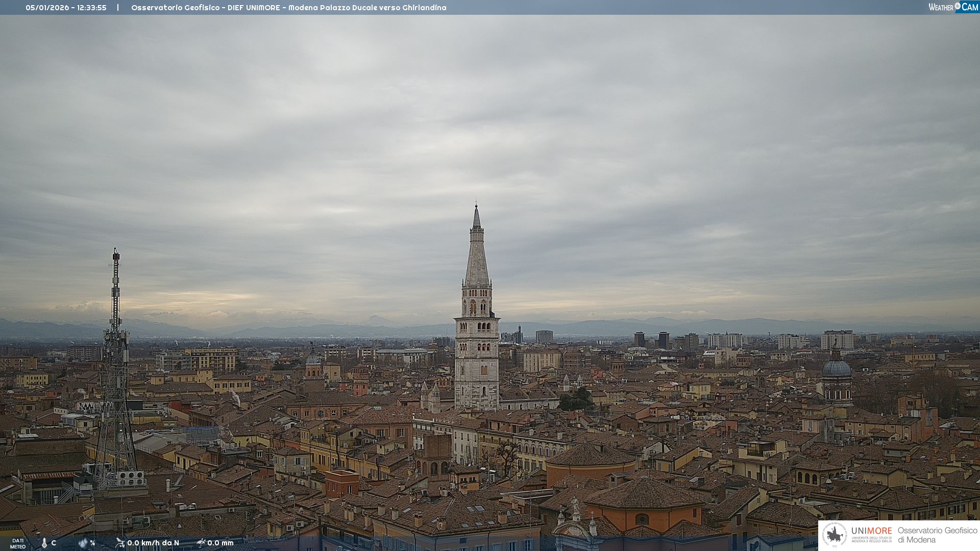Viewport: 980px width, 551px height.
Task: Click the grey church dome on right
Action: (837, 368)
